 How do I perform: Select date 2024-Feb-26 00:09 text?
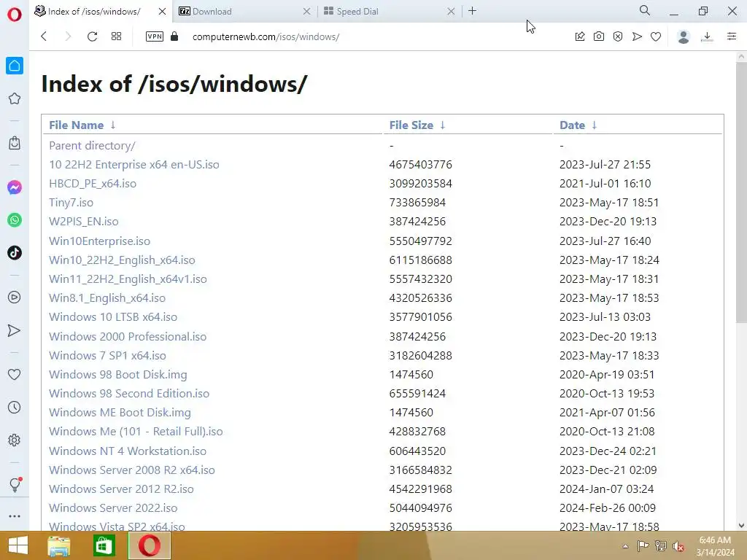608,508
